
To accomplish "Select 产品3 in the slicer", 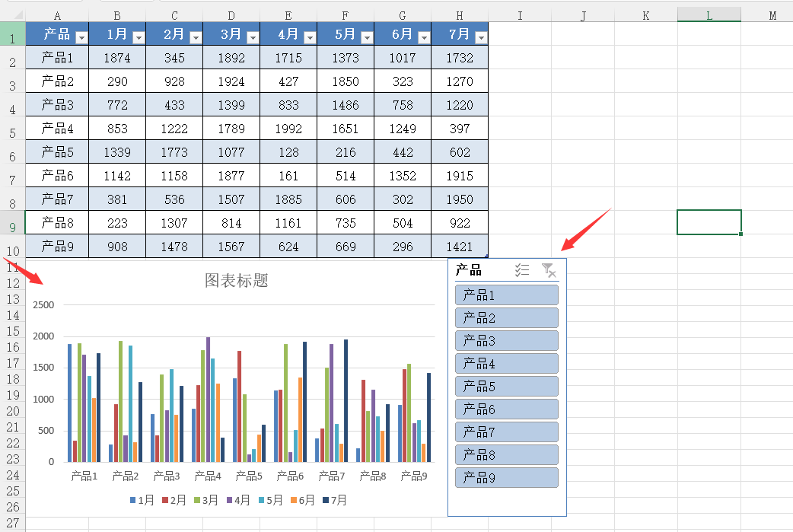I will (507, 340).
